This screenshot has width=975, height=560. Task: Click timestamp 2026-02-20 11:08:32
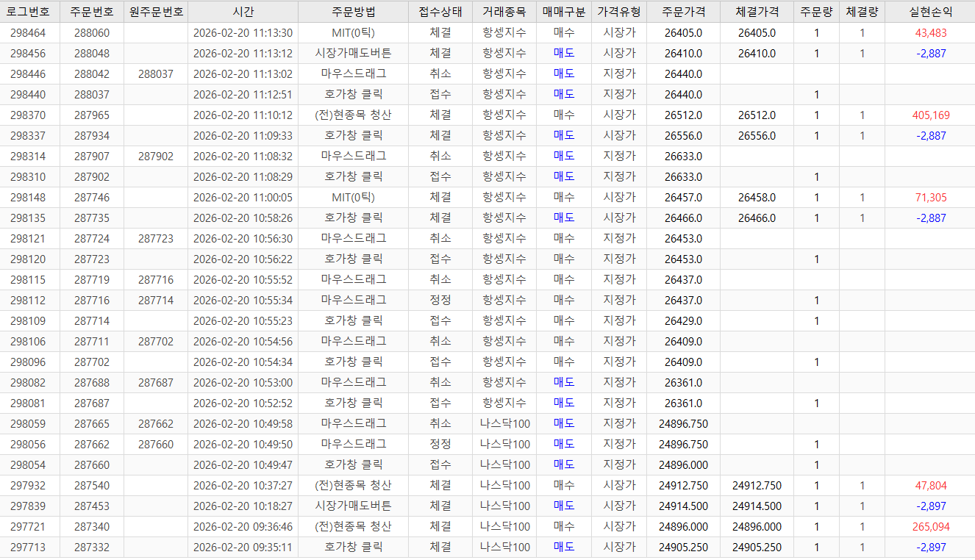tap(243, 157)
